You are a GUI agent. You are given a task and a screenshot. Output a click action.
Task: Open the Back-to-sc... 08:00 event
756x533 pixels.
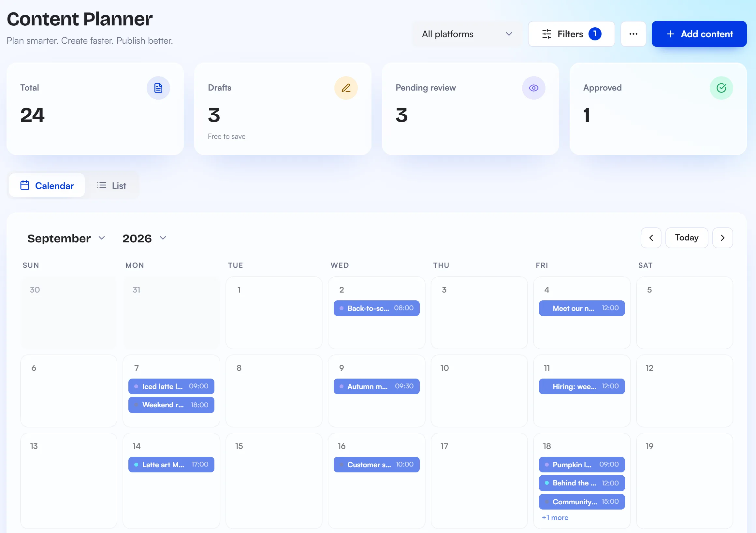pos(376,308)
